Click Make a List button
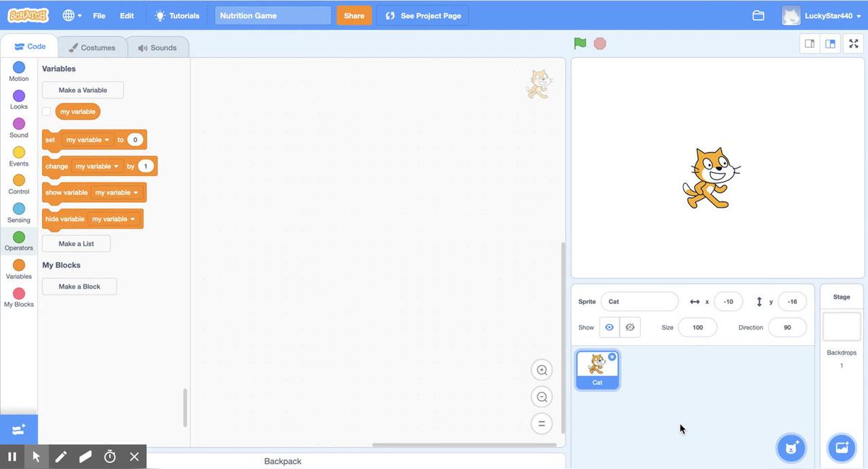The image size is (868, 469). click(x=76, y=243)
